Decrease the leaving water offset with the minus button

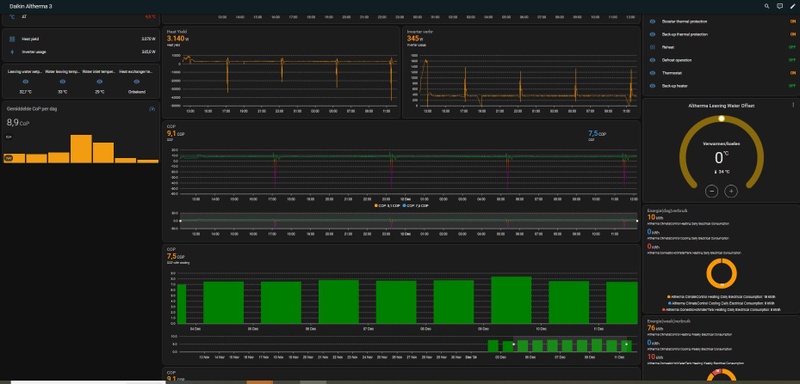712,191
